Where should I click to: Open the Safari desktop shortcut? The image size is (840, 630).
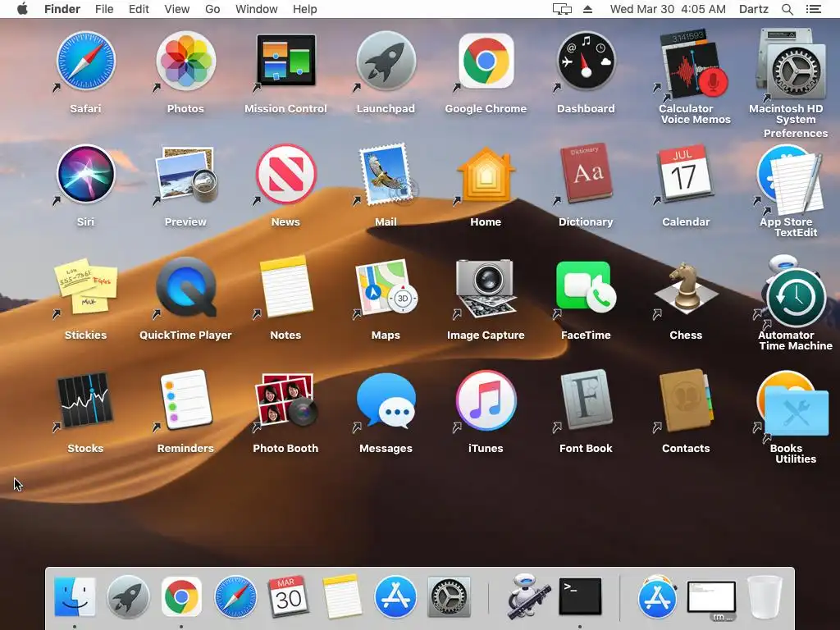(85, 61)
